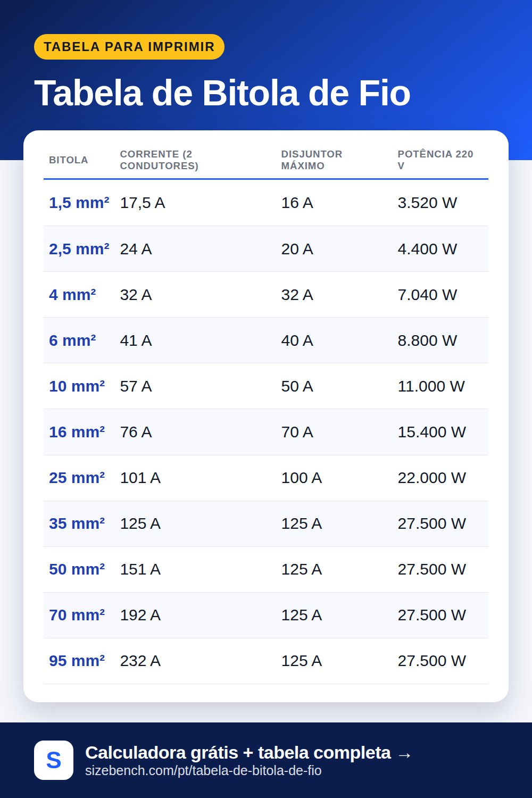Click the 1,5 mm² row label
This screenshot has width=532, height=798.
[x=79, y=203]
